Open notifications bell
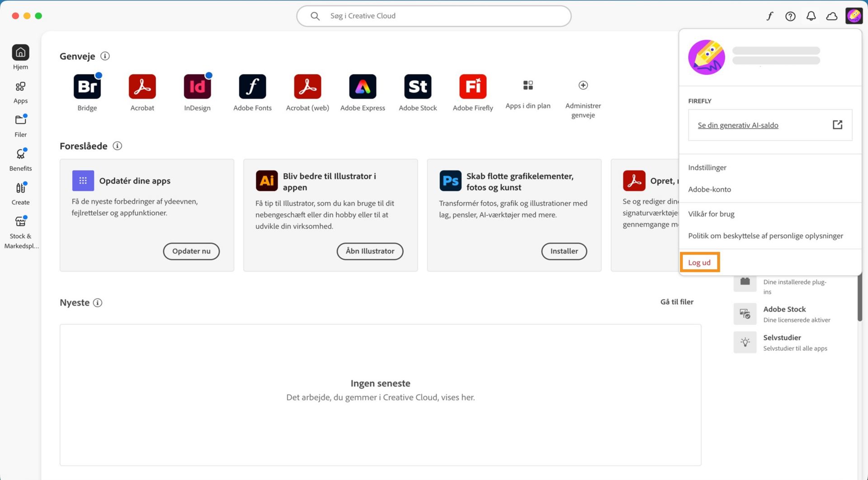The width and height of the screenshot is (868, 480). coord(811,16)
